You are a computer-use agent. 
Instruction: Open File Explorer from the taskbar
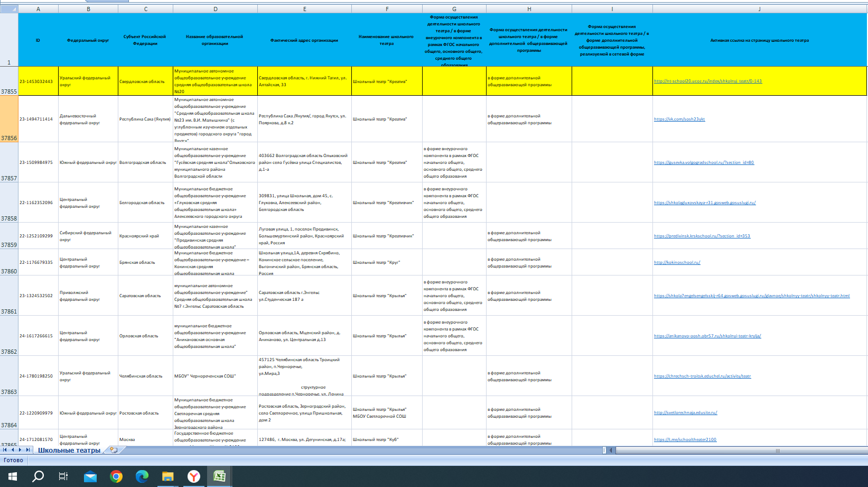pos(168,476)
